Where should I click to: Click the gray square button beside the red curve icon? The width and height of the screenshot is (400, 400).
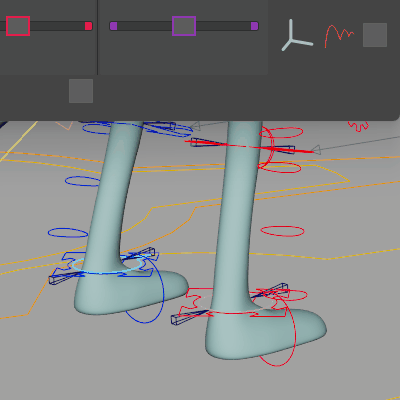[x=375, y=35]
